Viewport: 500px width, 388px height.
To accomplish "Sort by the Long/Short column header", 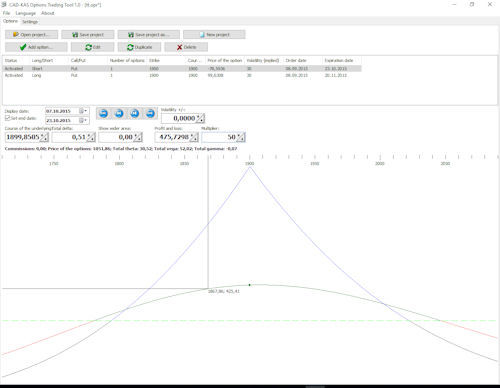I will pyautogui.click(x=49, y=60).
